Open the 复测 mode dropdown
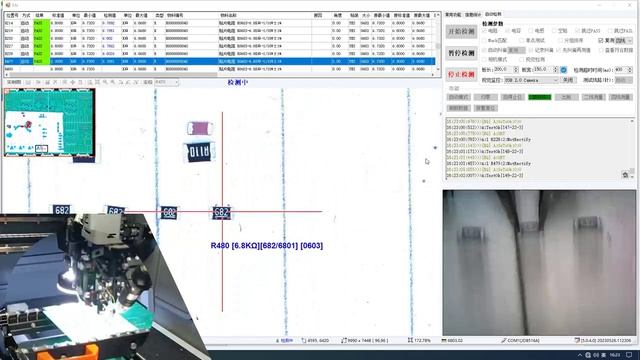640x360 pixels. point(624,40)
